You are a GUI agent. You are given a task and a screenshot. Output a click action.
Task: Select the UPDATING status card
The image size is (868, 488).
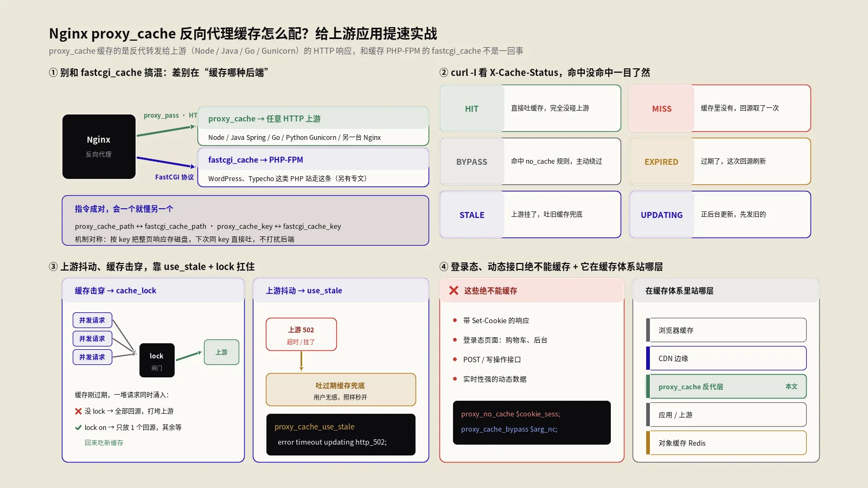(720, 214)
